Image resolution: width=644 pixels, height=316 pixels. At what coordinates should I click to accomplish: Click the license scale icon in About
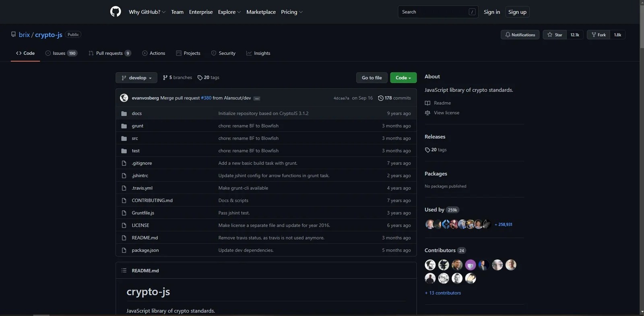tap(427, 113)
